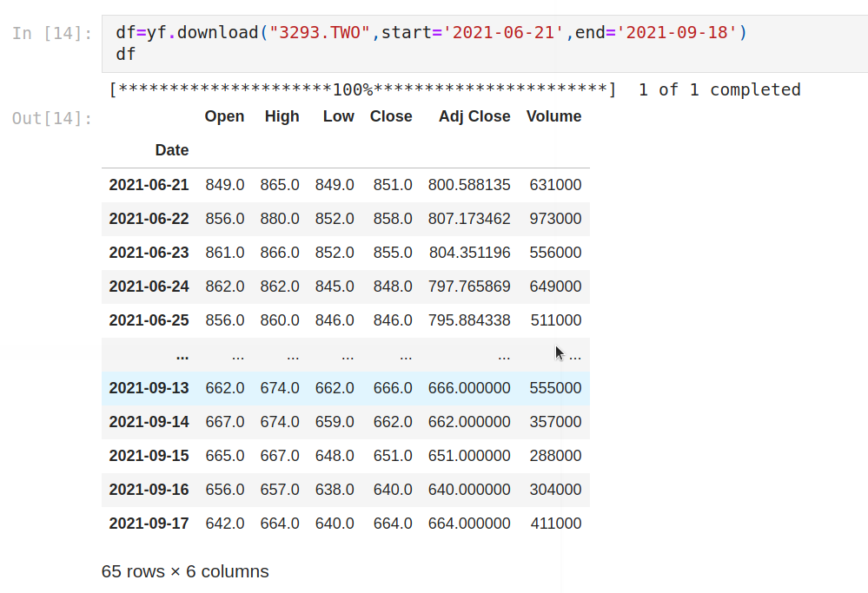This screenshot has width=868, height=593.
Task: Click the '65 rows × 6 columns' summary text
Action: (185, 571)
